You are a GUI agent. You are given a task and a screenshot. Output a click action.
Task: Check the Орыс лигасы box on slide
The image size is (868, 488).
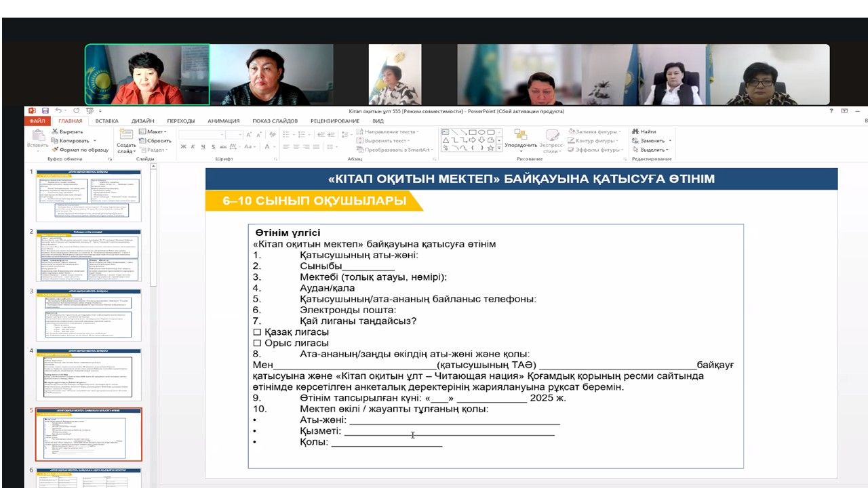pos(256,343)
